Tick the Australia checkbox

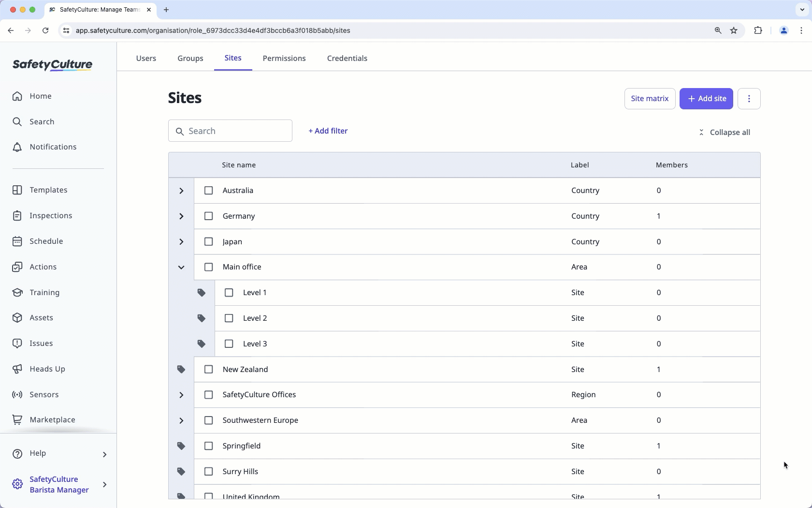[x=208, y=191]
